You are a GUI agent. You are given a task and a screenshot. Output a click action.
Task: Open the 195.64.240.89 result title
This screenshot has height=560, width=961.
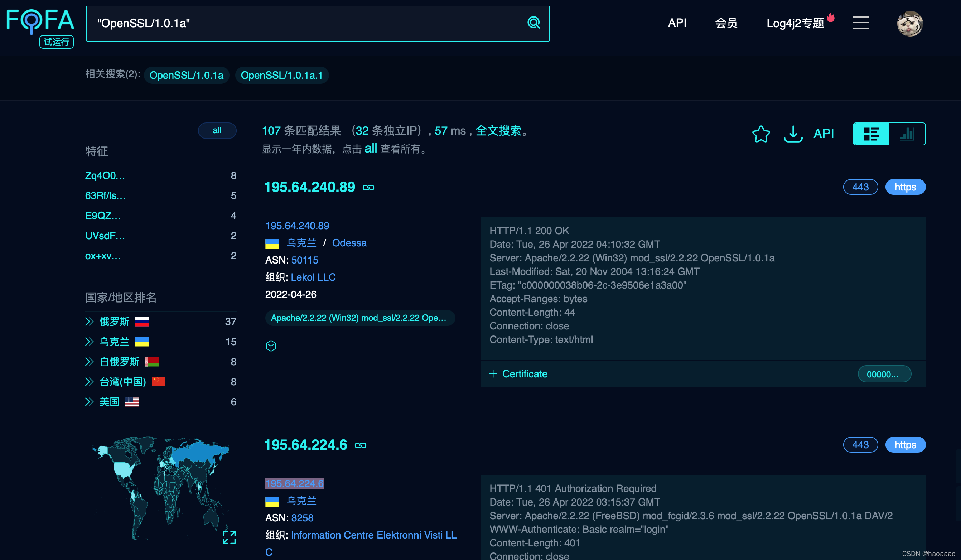(309, 187)
